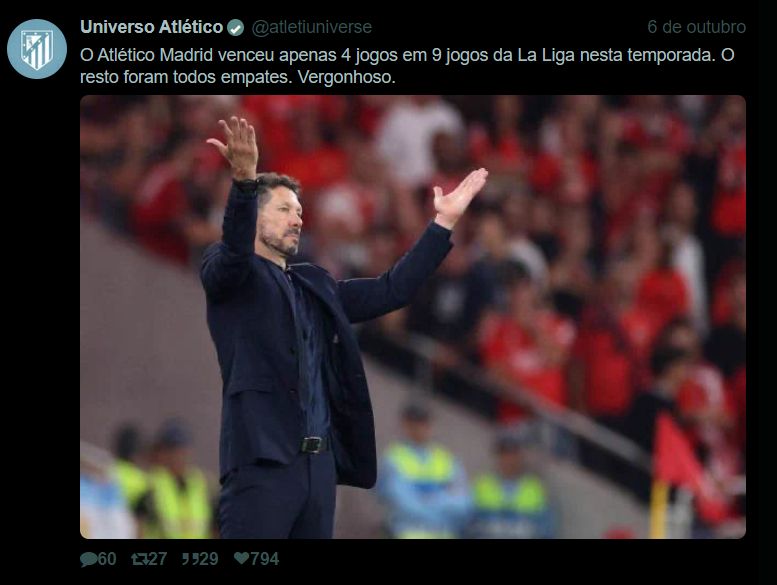The width and height of the screenshot is (777, 585).
Task: Open the Atlético crest profile avatar
Action: [x=37, y=49]
